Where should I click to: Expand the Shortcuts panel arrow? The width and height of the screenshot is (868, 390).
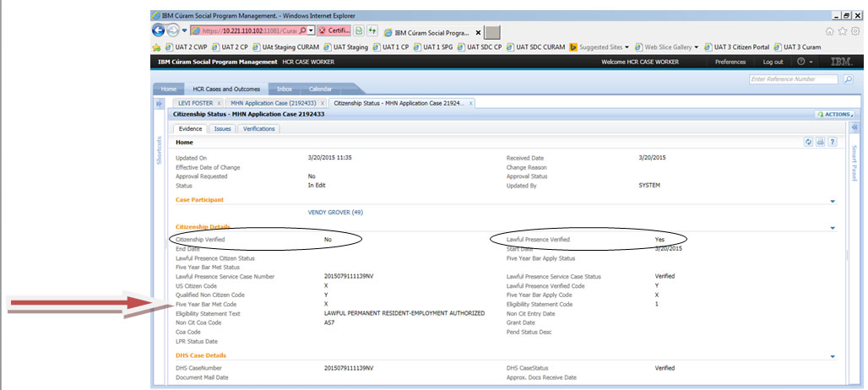159,104
